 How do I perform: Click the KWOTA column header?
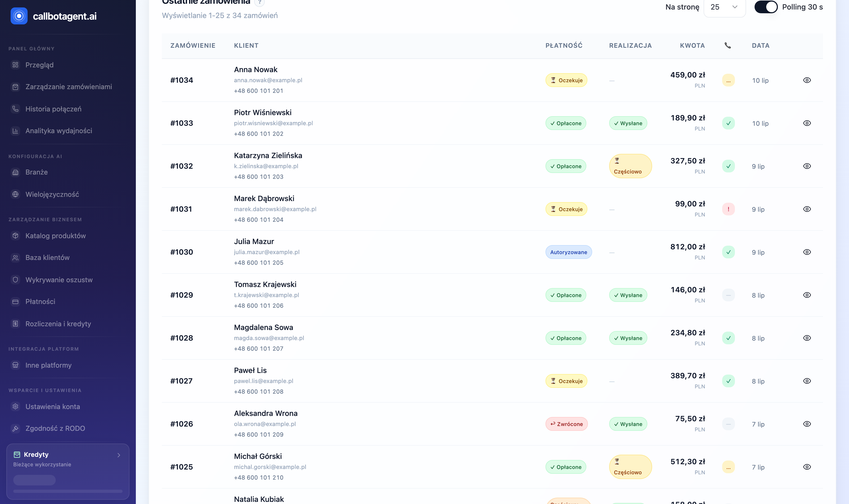692,46
